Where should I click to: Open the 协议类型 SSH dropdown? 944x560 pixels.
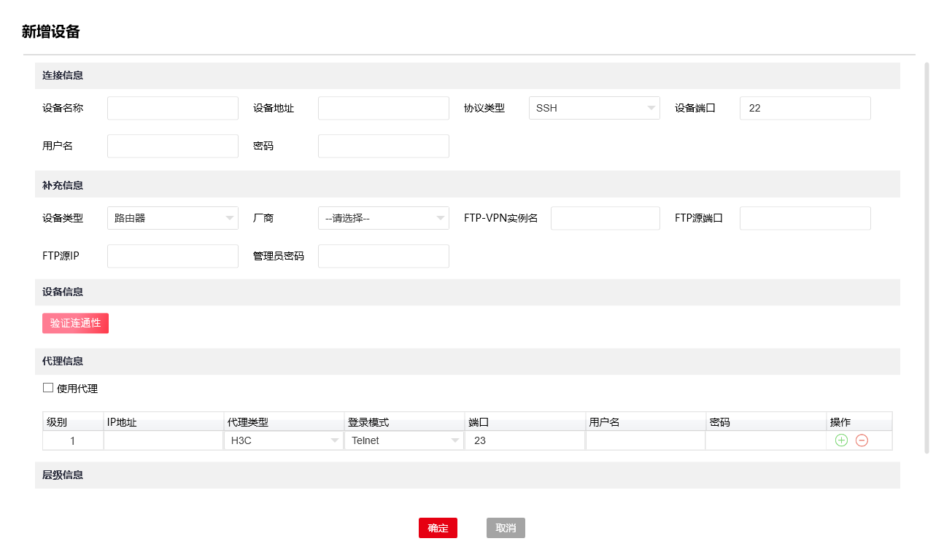tap(594, 108)
